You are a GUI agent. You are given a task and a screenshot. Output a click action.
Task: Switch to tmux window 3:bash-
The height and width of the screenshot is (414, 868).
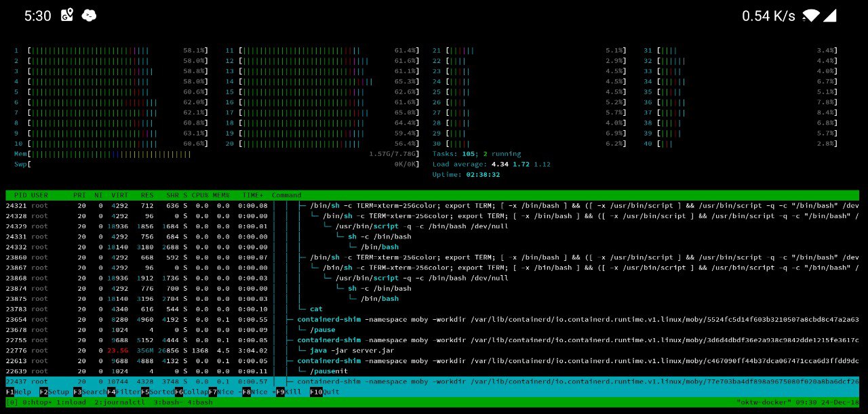coord(167,402)
